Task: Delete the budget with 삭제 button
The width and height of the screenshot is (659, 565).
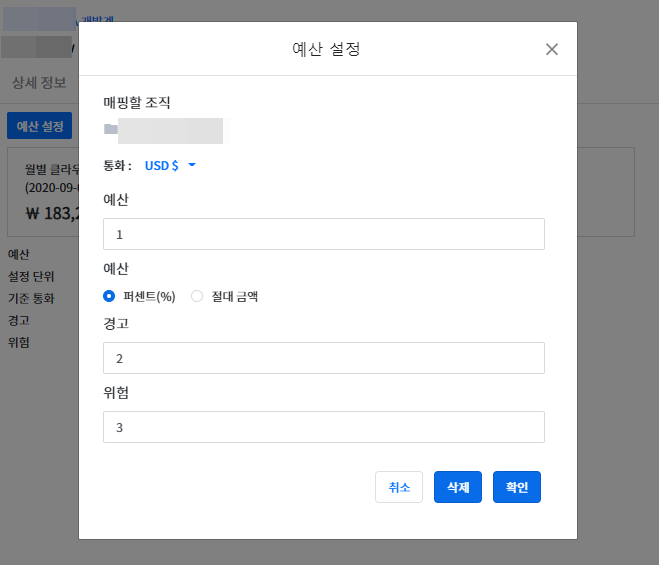Action: [458, 487]
